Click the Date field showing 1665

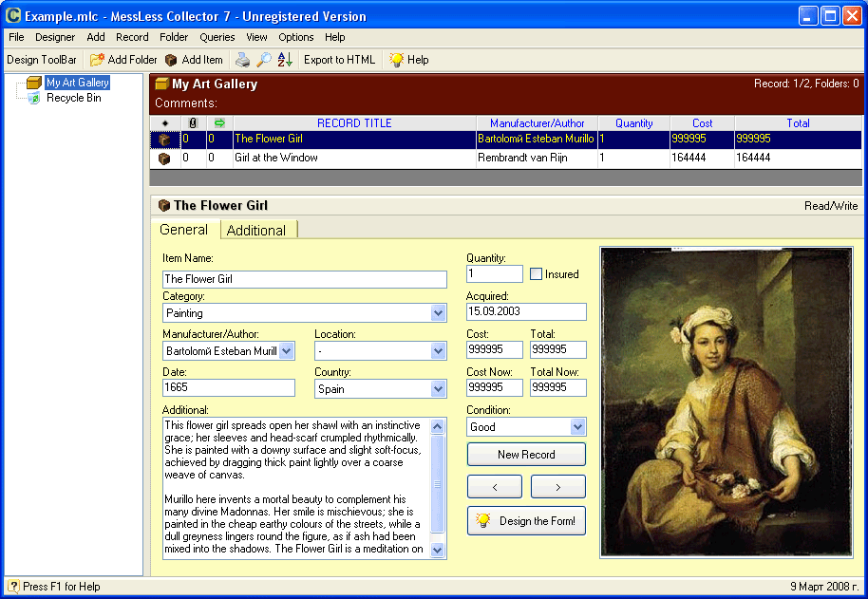[229, 387]
